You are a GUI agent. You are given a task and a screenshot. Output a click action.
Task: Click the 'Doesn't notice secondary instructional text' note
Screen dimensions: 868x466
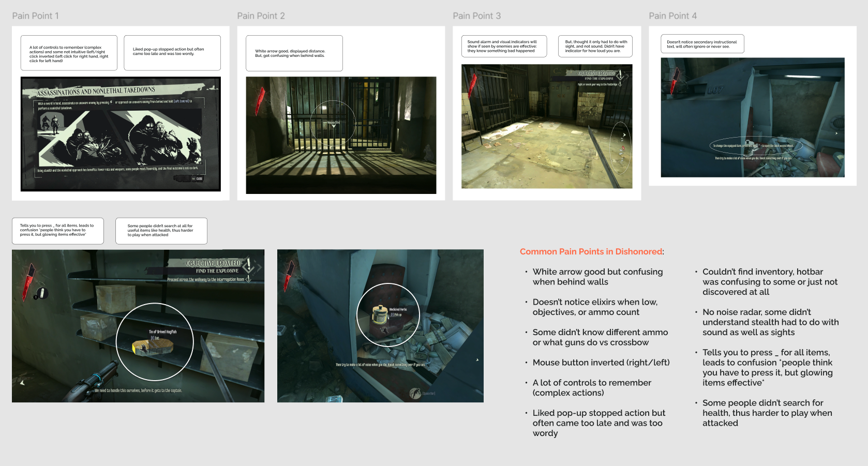pyautogui.click(x=702, y=44)
